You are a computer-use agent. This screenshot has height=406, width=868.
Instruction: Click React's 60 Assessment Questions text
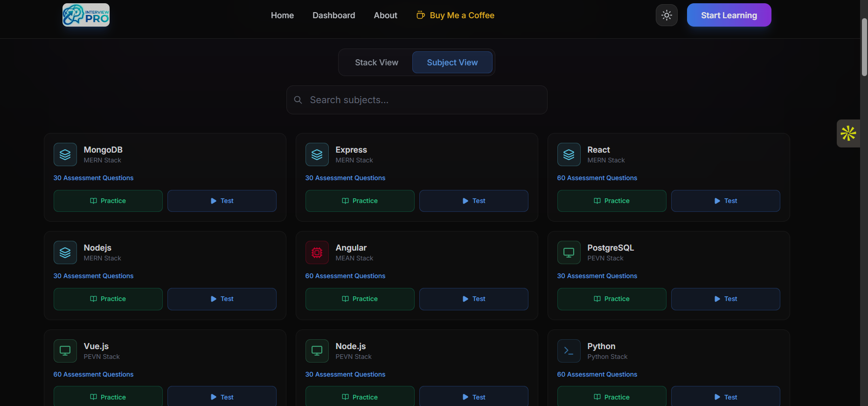pyautogui.click(x=597, y=178)
